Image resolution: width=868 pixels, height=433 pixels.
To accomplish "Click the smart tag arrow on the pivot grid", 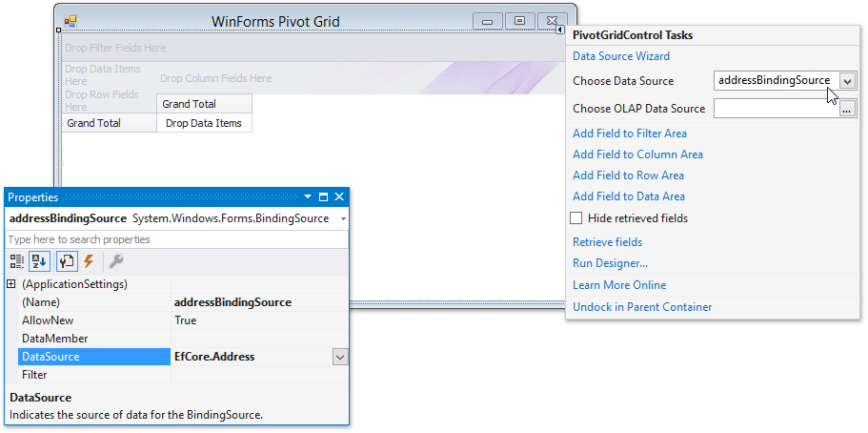I will (x=559, y=30).
